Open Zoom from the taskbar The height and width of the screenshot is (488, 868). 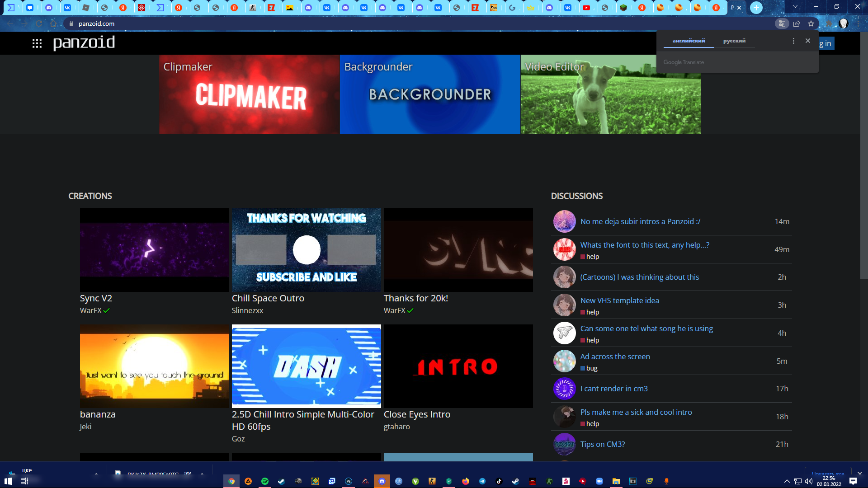[x=599, y=481]
